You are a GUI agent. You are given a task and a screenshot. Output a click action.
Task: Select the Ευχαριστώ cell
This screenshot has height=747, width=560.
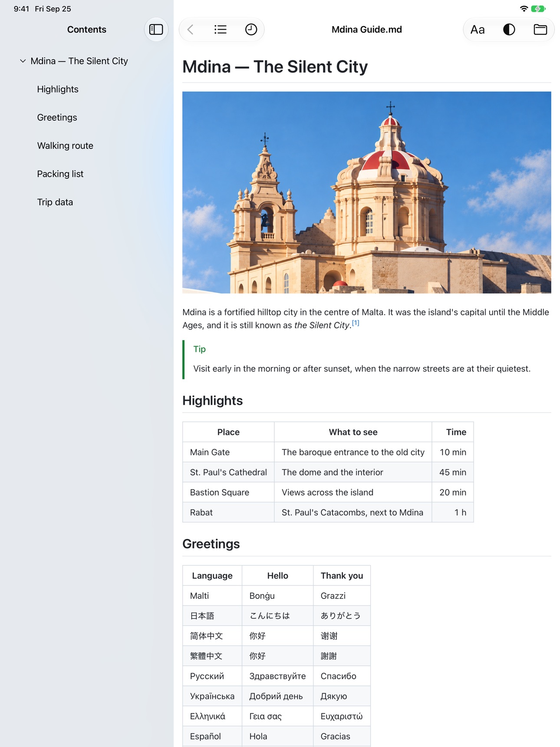click(342, 717)
